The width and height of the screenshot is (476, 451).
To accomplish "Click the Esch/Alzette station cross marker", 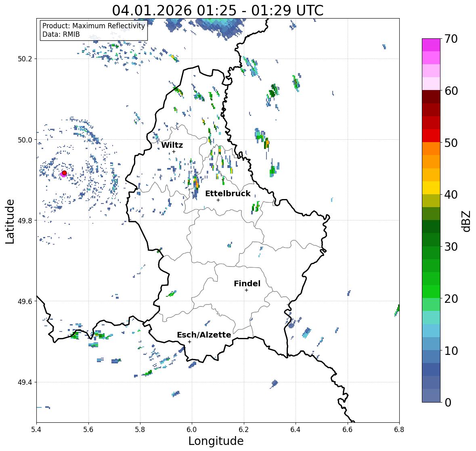I will (x=189, y=342).
